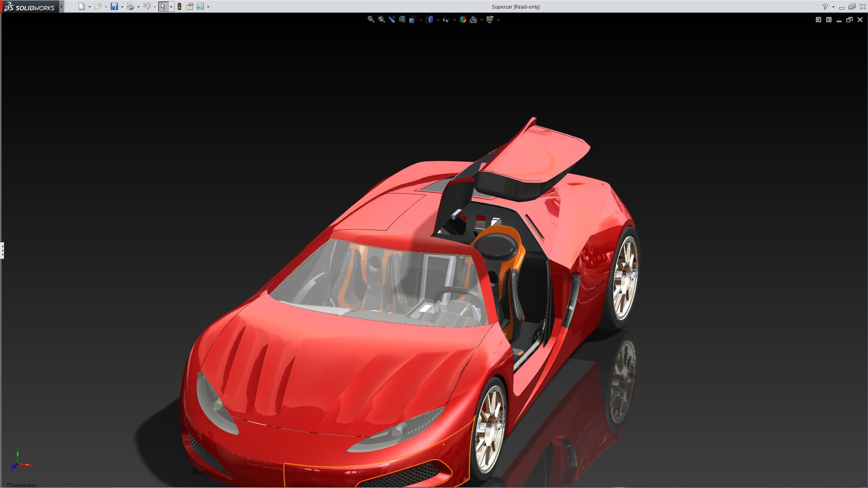Expand the New document dropdown arrow
868x488 pixels.
tap(90, 7)
